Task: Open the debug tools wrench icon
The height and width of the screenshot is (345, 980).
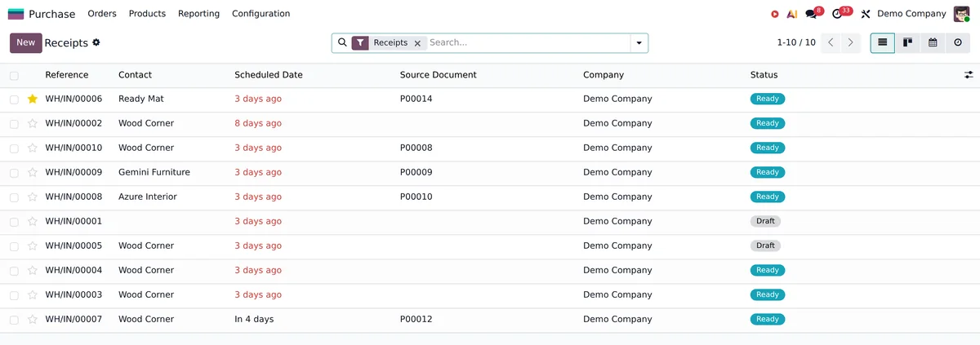Action: click(866, 14)
